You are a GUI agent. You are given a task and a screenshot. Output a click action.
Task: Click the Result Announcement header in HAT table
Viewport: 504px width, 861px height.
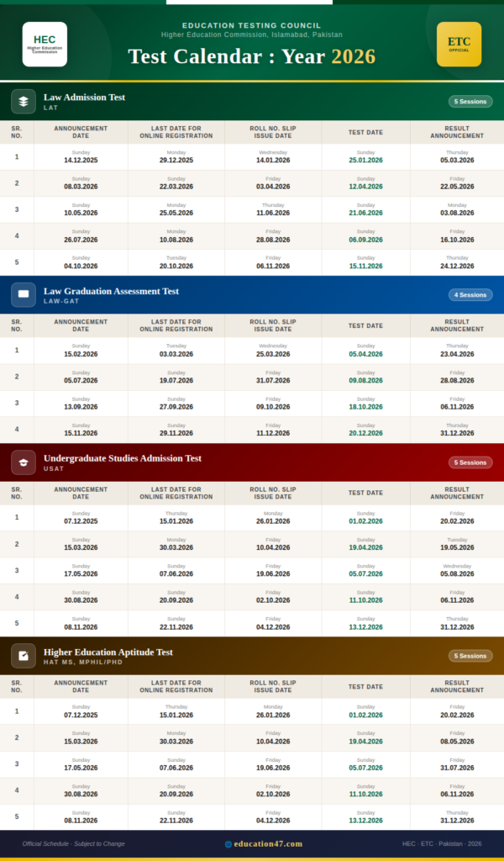coord(457,686)
